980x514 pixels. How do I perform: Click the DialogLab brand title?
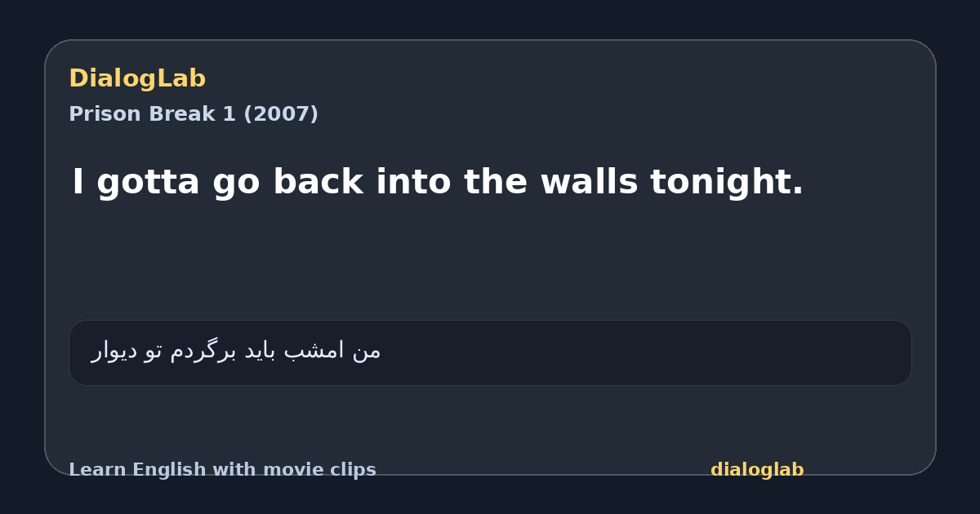tap(137, 78)
